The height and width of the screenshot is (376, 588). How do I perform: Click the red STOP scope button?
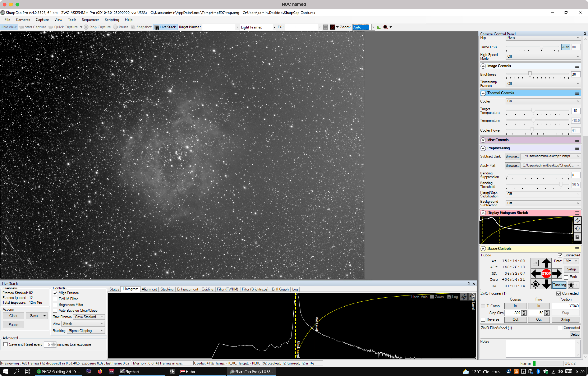click(x=546, y=273)
